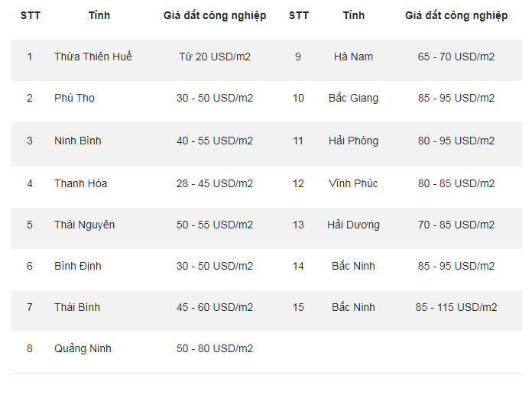Select the Từ 20 USD/m2 price cell
Viewport: 532px width, 398px height.
(x=215, y=57)
